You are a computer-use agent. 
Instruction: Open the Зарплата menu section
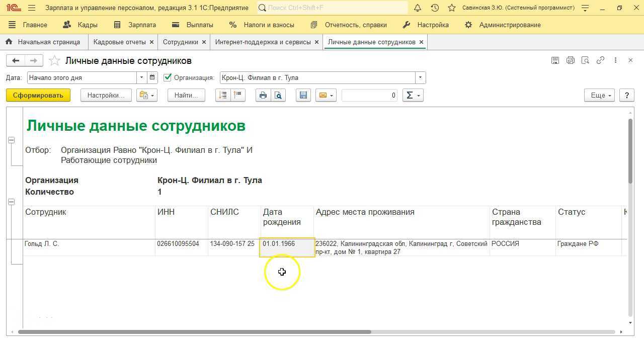135,25
